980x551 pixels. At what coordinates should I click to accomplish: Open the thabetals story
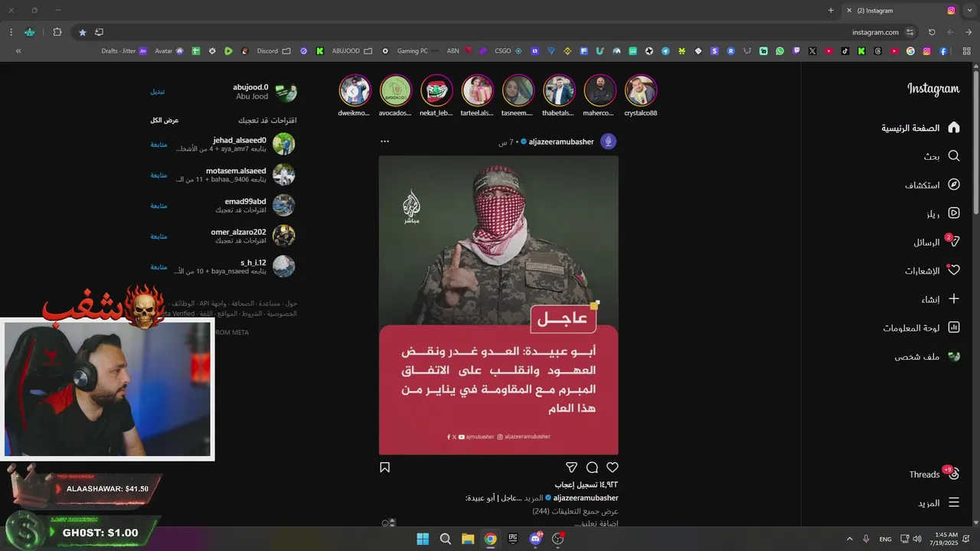point(559,90)
